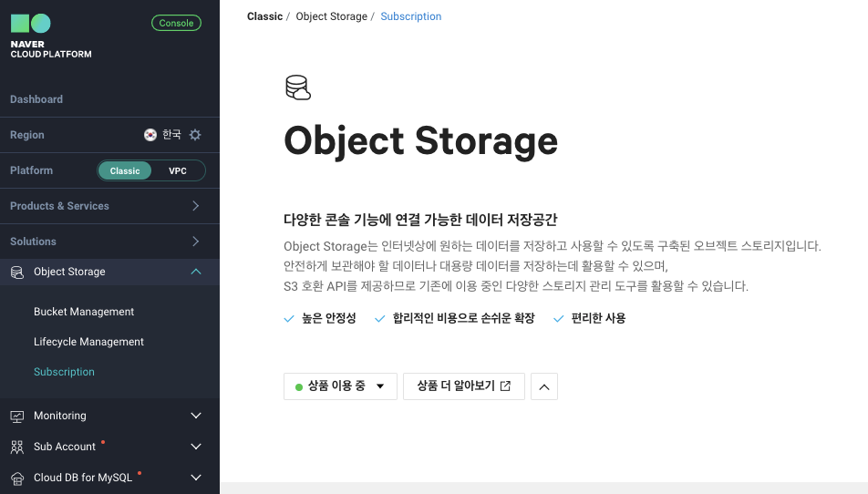Click the Object Storage page heading
Viewport: 868px width, 494px height.
tap(420, 140)
